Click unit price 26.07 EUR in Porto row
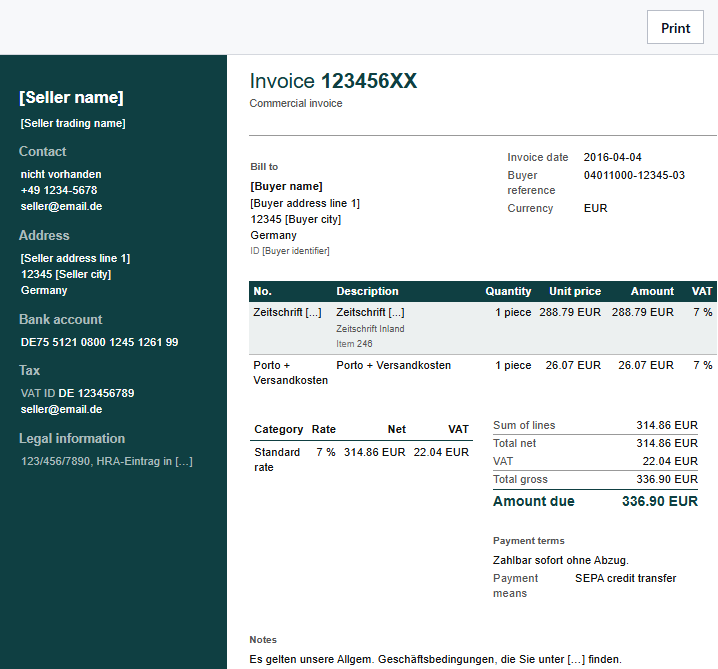 [x=573, y=365]
